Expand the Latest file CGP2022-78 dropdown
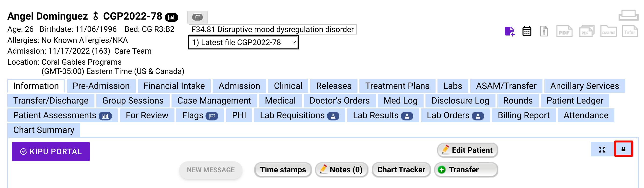The image size is (644, 188). click(243, 43)
